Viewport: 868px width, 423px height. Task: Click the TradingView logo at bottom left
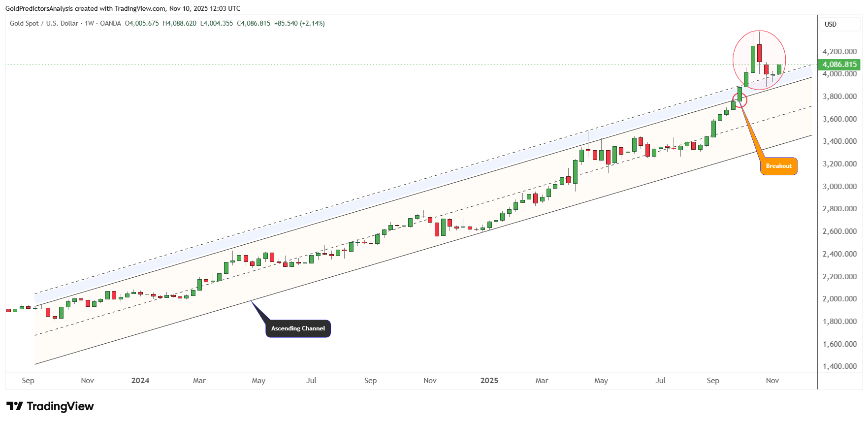click(x=50, y=406)
